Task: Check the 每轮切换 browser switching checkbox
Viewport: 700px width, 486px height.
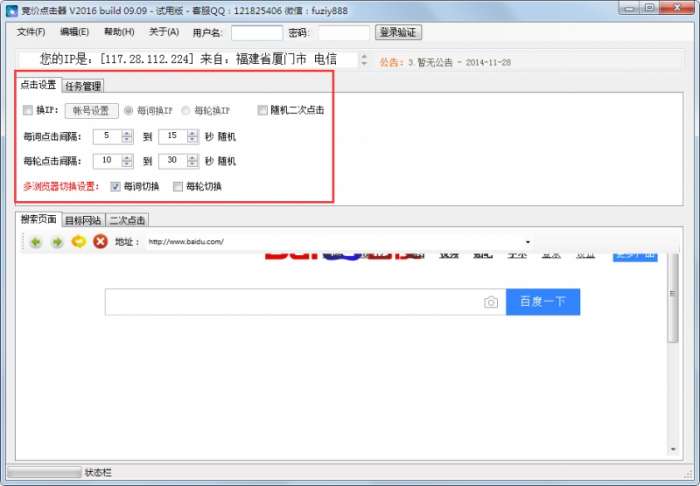Action: [178, 187]
